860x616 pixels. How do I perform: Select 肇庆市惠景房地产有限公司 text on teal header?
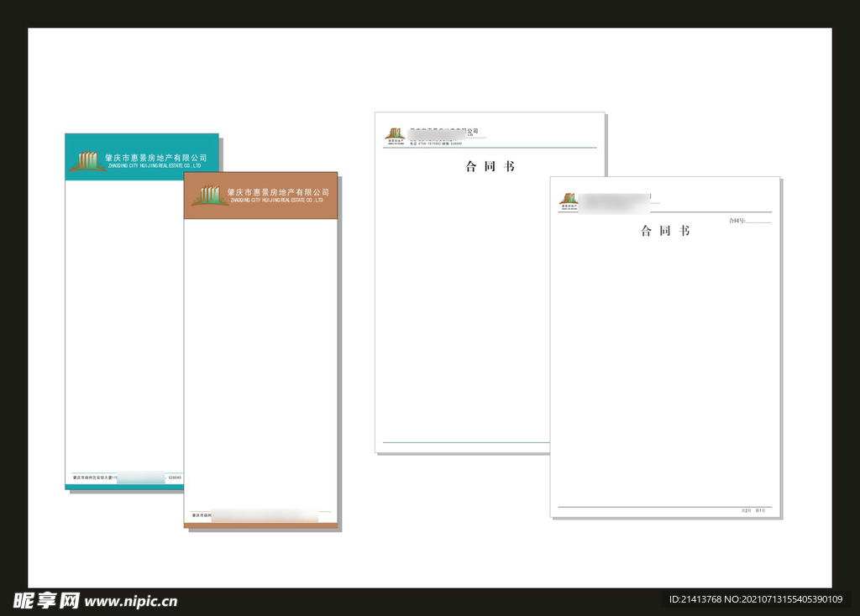tap(155, 157)
